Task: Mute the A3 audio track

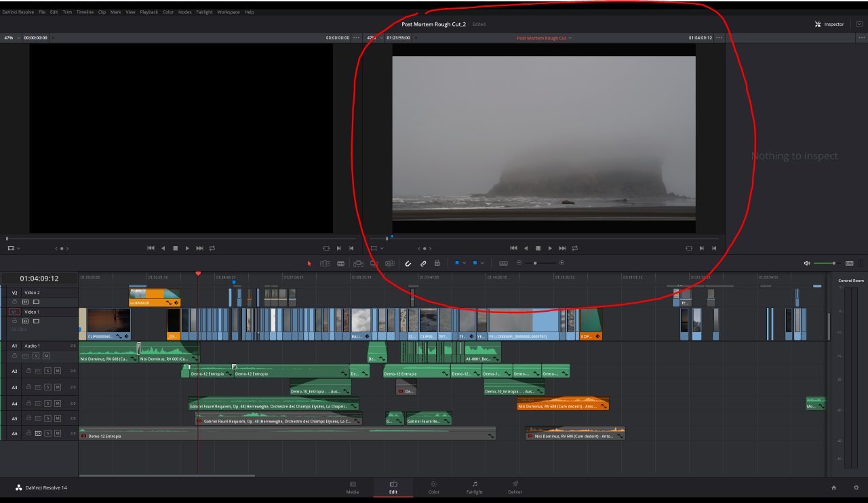Action: click(58, 387)
